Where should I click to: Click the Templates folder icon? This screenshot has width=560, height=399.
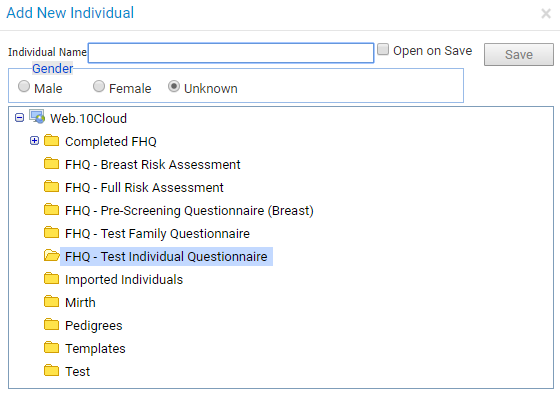(x=51, y=347)
